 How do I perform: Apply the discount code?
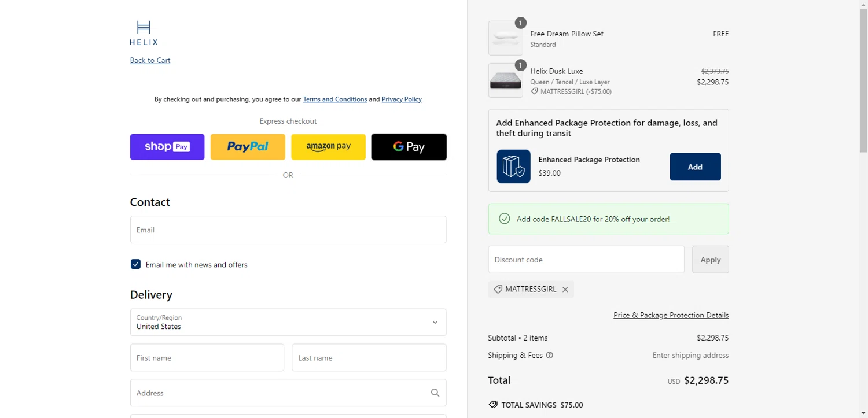pyautogui.click(x=711, y=260)
